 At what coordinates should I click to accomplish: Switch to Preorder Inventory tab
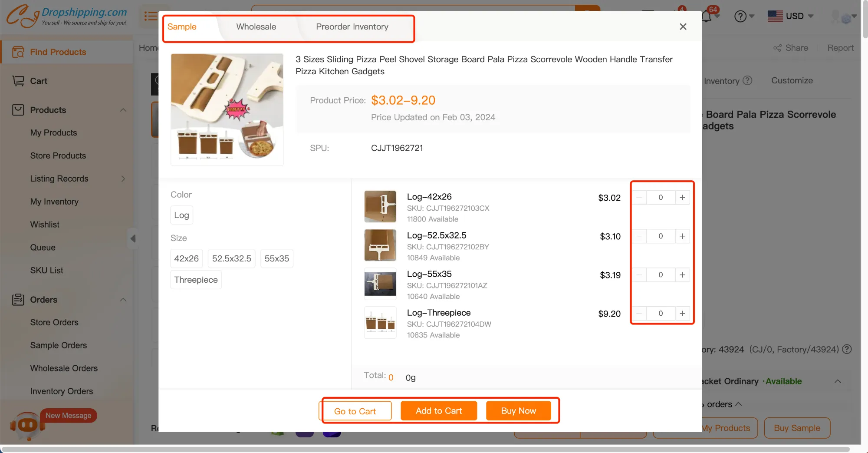click(x=352, y=27)
